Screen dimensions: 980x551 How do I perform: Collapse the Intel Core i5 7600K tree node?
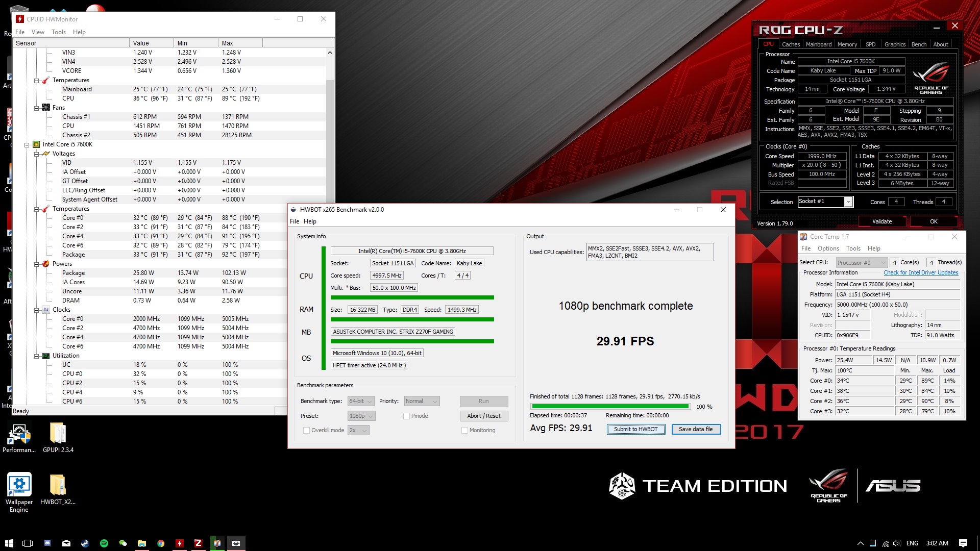tap(27, 145)
